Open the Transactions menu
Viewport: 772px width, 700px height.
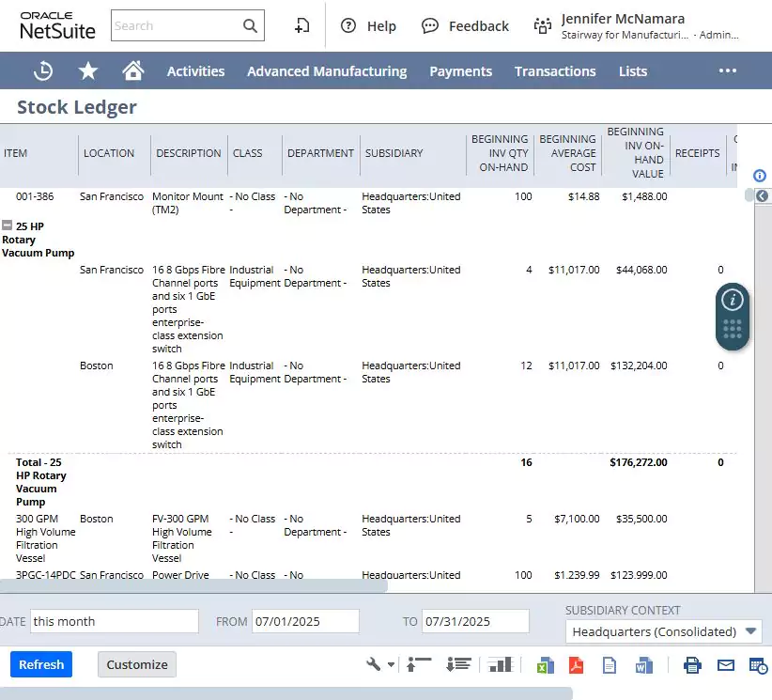pos(555,71)
